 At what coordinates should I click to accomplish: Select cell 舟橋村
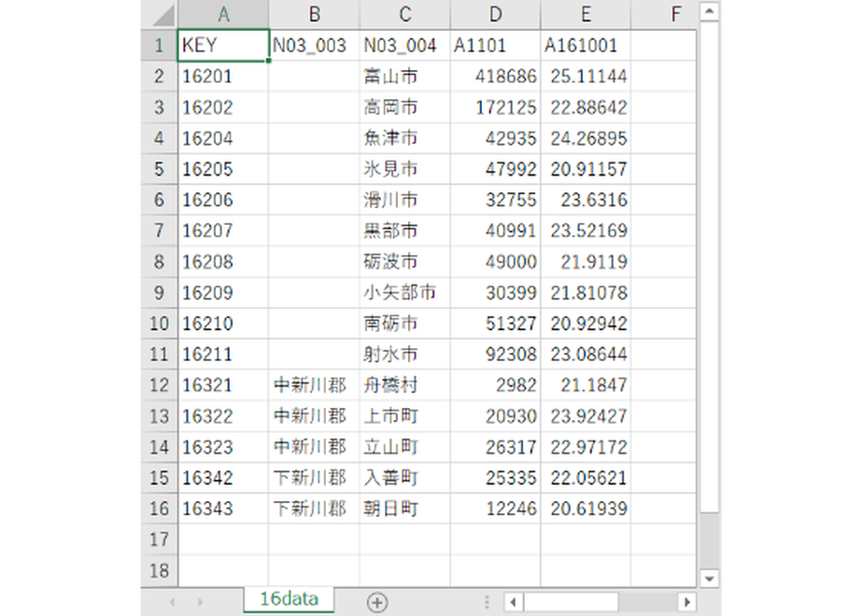(x=404, y=385)
